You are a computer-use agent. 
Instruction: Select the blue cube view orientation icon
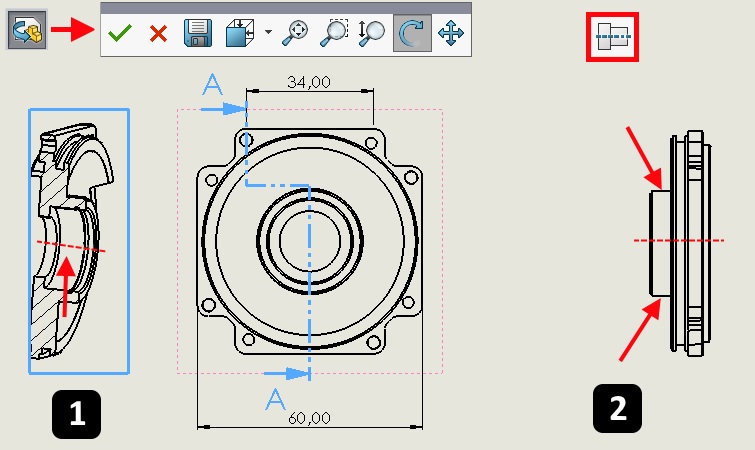pos(239,33)
